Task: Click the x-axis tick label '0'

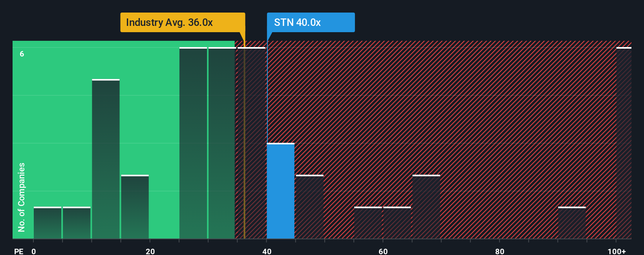Action: 34,251
